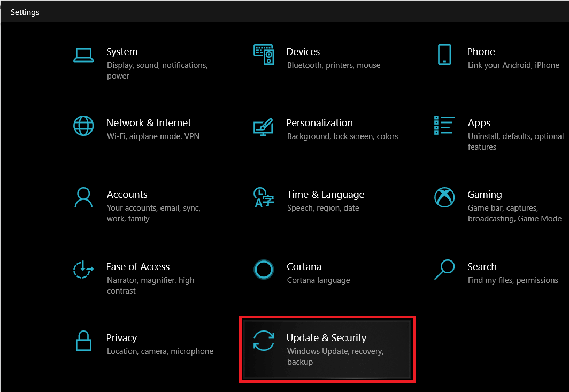Open Time & Language settings
The height and width of the screenshot is (392, 569).
[x=325, y=194]
